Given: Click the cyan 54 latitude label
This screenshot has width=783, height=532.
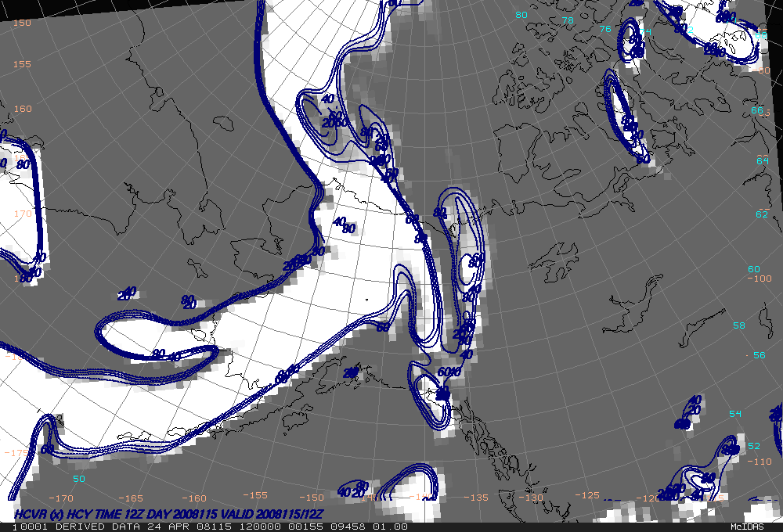Looking at the screenshot, I should 735,413.
